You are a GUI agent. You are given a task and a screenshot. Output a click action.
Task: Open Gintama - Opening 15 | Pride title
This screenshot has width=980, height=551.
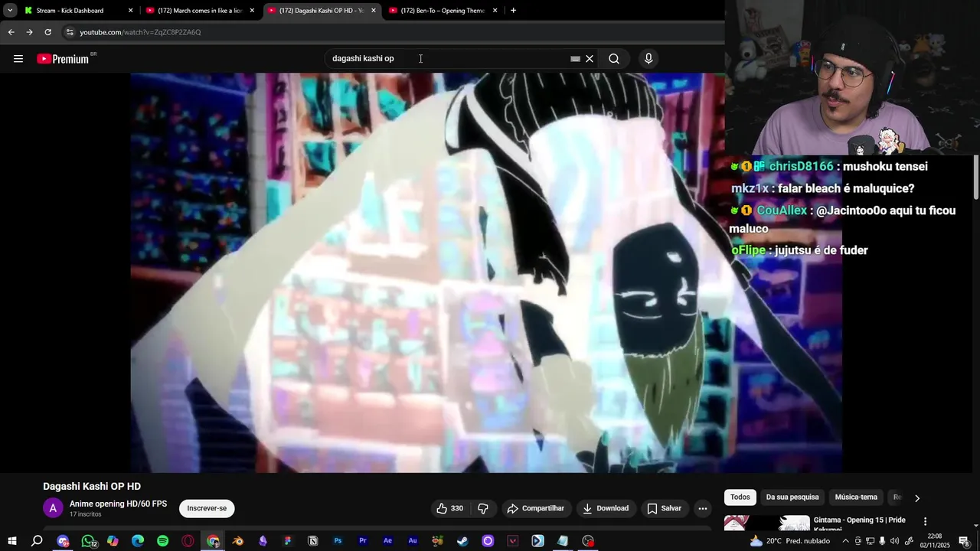(859, 524)
